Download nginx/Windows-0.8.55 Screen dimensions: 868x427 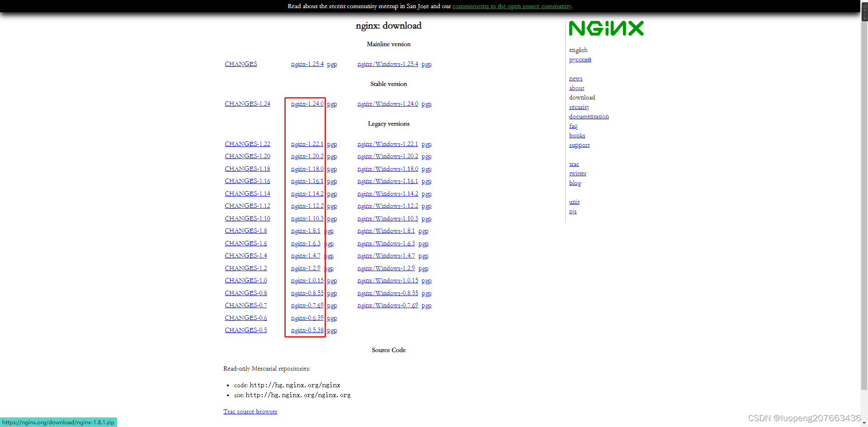point(388,293)
